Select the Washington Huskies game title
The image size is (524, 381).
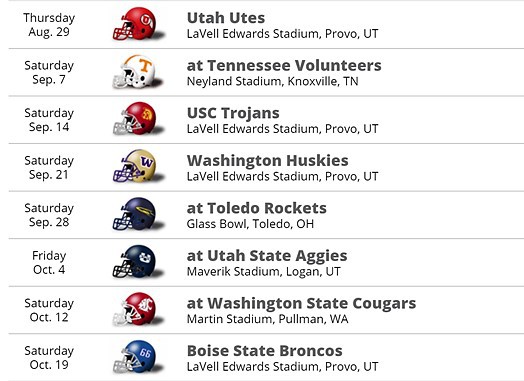(268, 161)
